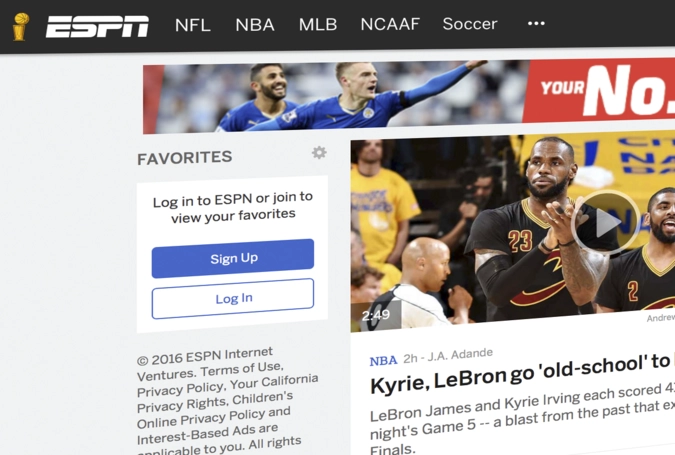This screenshot has width=675, height=455.
Task: Click the blue NBA tag above the headline
Action: (383, 360)
